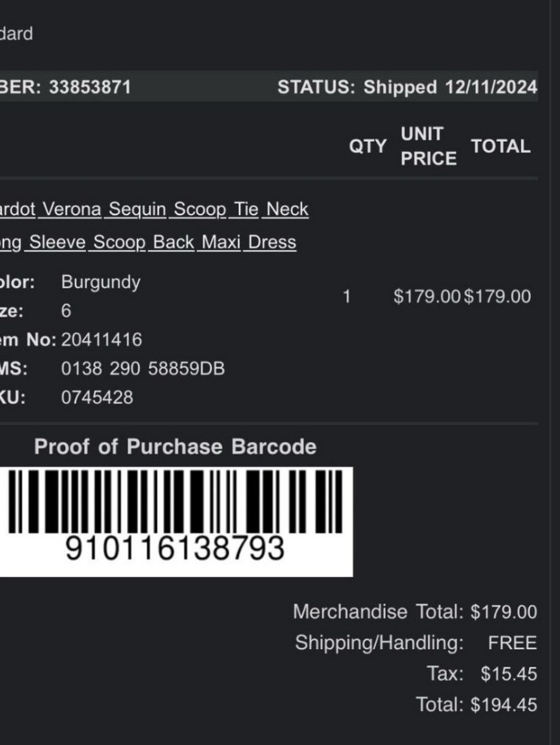Open the Verona Sequin Scoop Tie Neck link
560x745 pixels.
click(x=154, y=209)
